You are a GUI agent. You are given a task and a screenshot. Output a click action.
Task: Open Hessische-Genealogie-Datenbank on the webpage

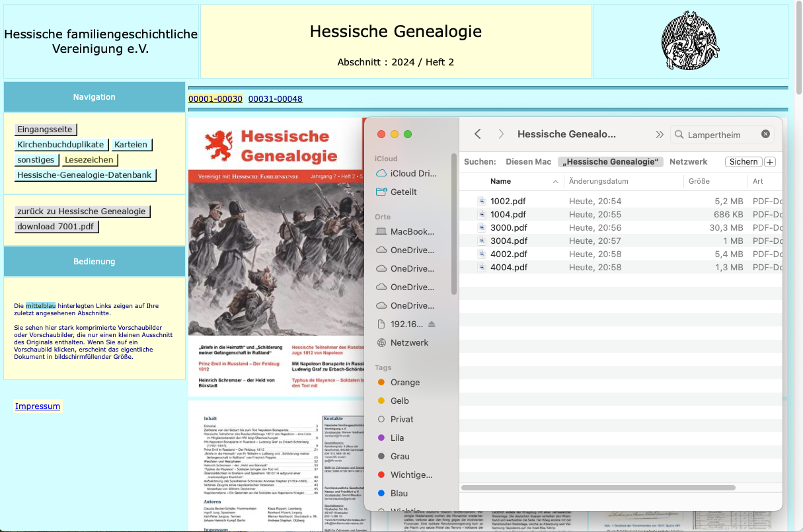point(85,175)
